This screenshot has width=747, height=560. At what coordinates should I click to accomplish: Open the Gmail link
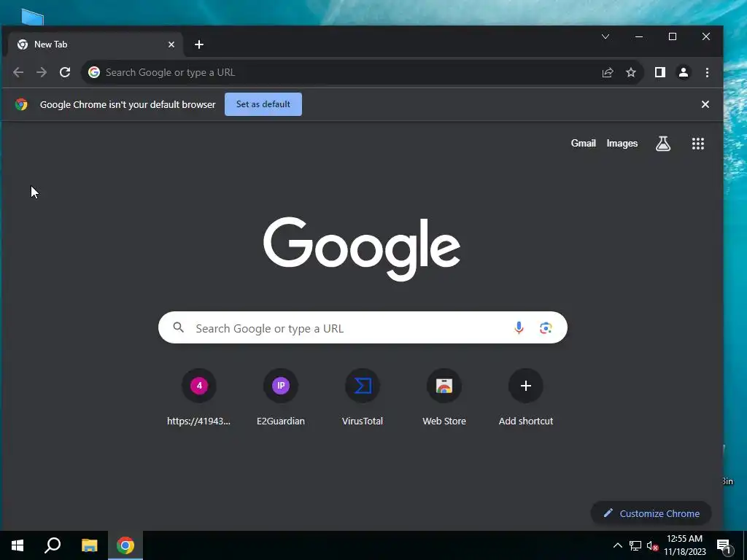(x=583, y=144)
